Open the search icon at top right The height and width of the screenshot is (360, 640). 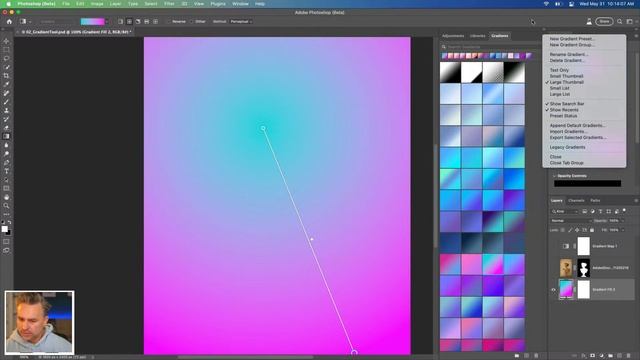620,22
